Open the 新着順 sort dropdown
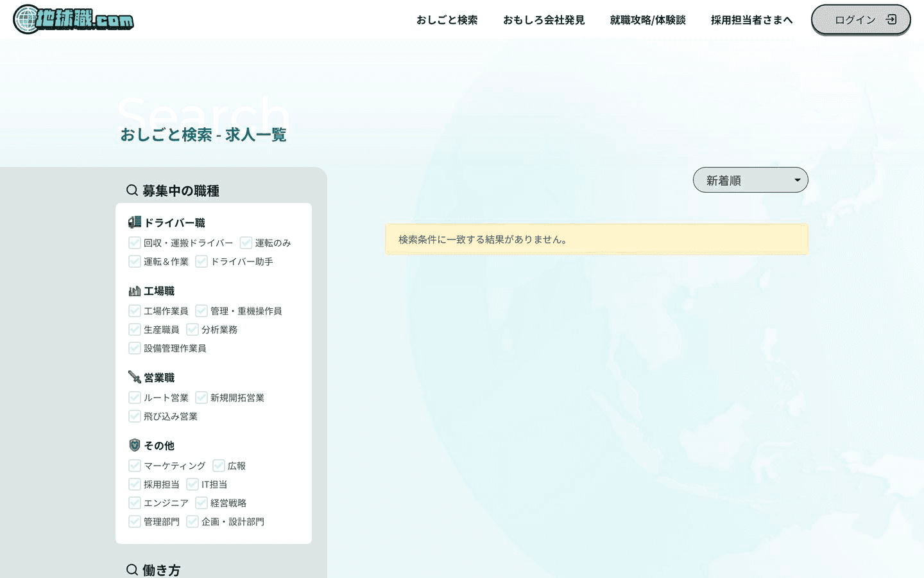 point(751,180)
